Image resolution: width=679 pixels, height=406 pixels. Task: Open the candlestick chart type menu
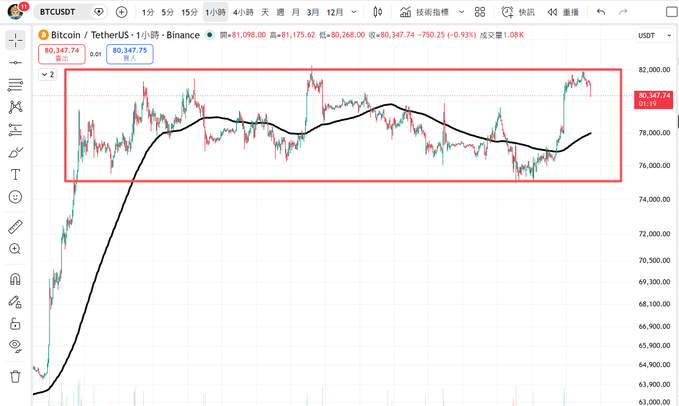point(378,12)
